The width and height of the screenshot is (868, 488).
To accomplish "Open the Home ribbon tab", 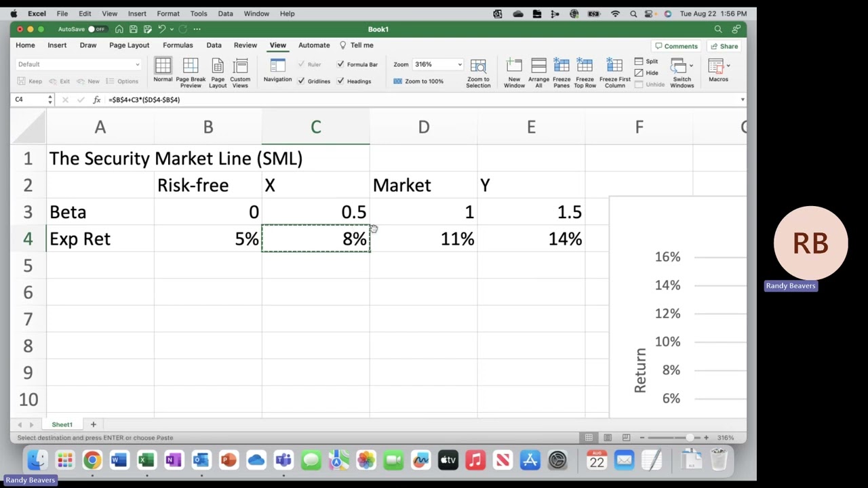I will click(x=25, y=45).
